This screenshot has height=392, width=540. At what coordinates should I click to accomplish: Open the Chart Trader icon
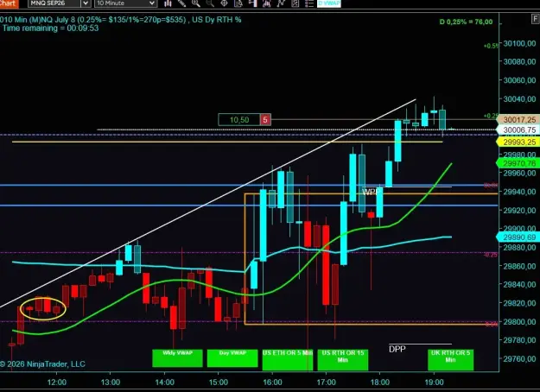pos(253,3)
